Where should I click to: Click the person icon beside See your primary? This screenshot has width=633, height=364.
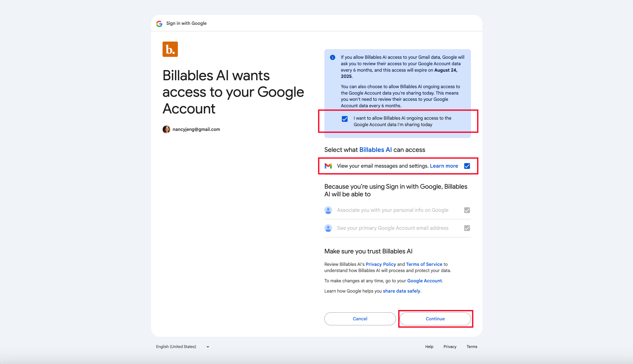[328, 228]
